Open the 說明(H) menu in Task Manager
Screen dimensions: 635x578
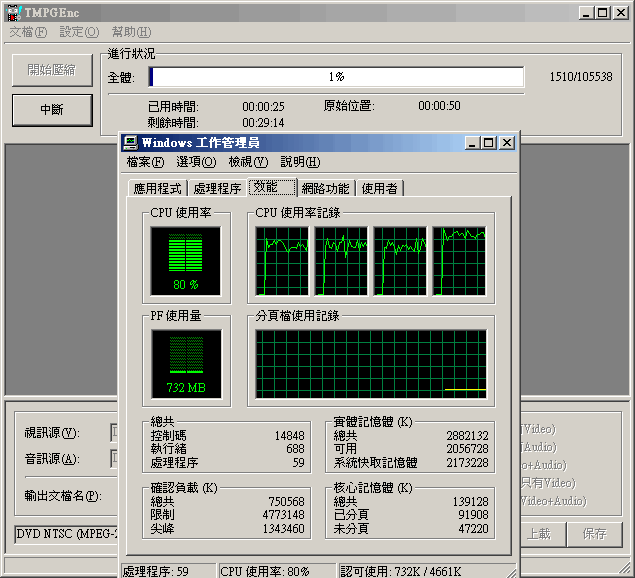coord(300,162)
